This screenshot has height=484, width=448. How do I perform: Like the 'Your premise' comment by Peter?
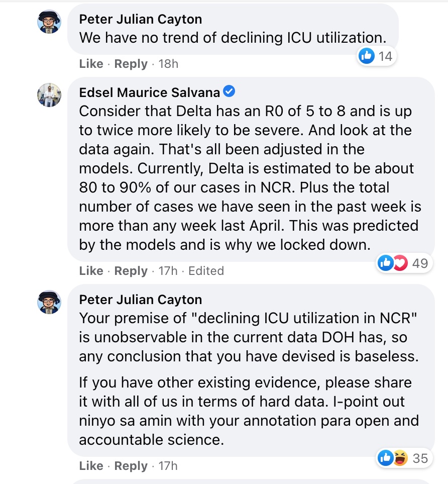click(91, 466)
